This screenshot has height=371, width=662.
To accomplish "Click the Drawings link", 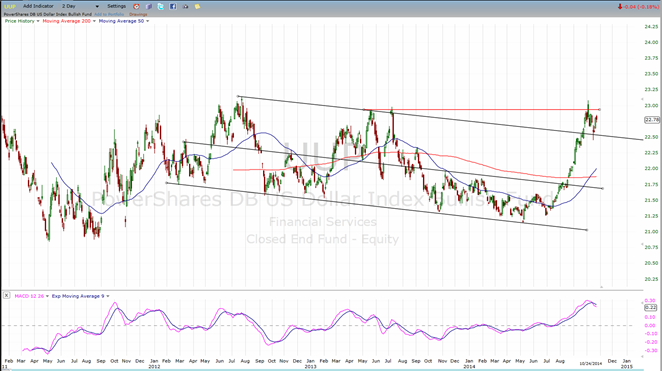I will (138, 14).
